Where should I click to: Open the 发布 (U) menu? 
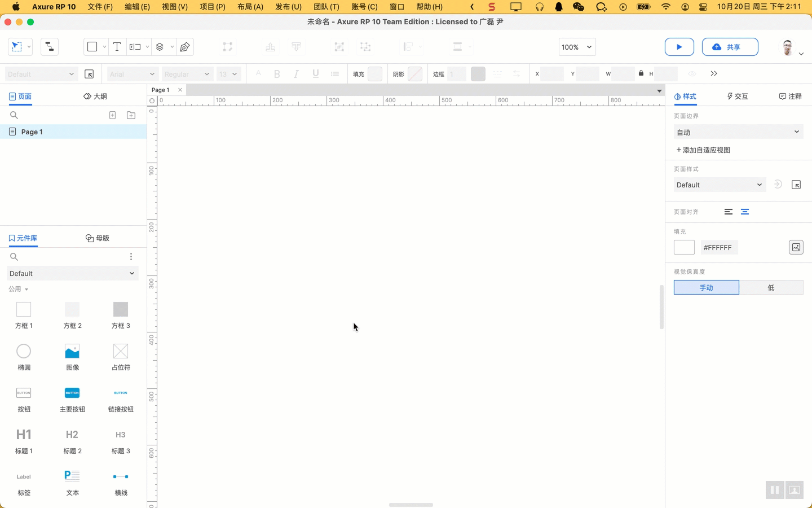pos(288,7)
